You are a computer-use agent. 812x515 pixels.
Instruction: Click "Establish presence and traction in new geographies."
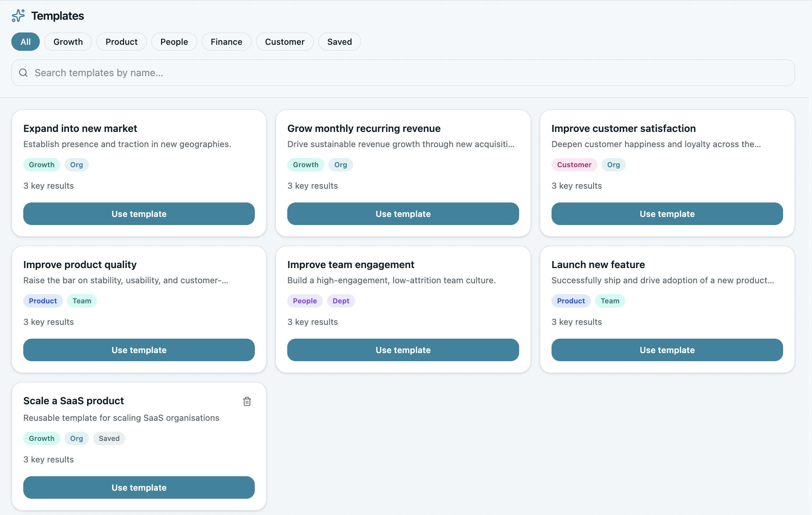[127, 144]
